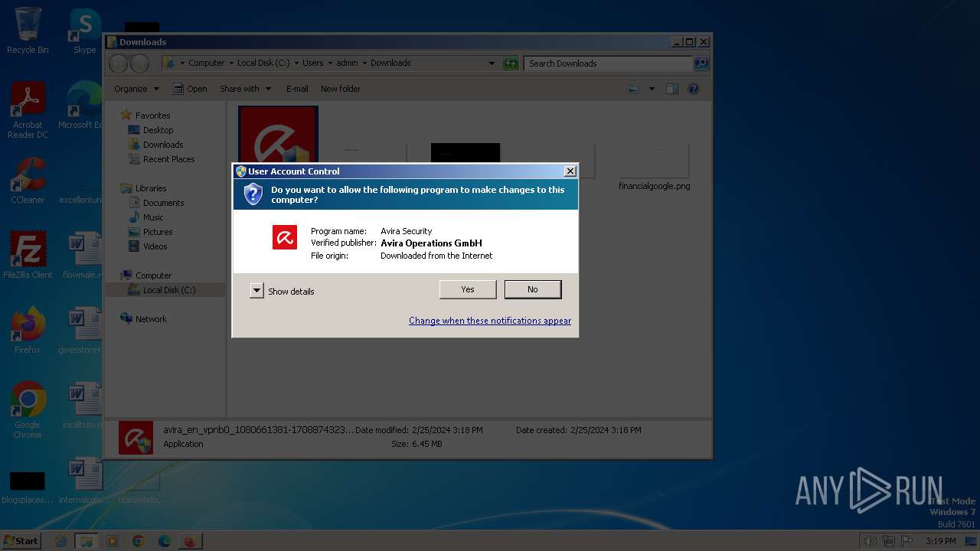Open Windows Explorer taskbar icon
Screen dimensions: 980x551
pyautogui.click(x=87, y=541)
